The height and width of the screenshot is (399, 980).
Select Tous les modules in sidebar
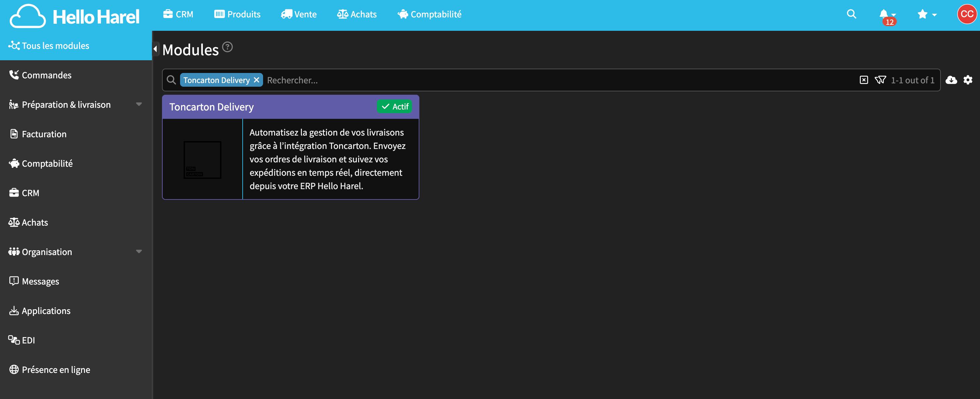click(76, 46)
